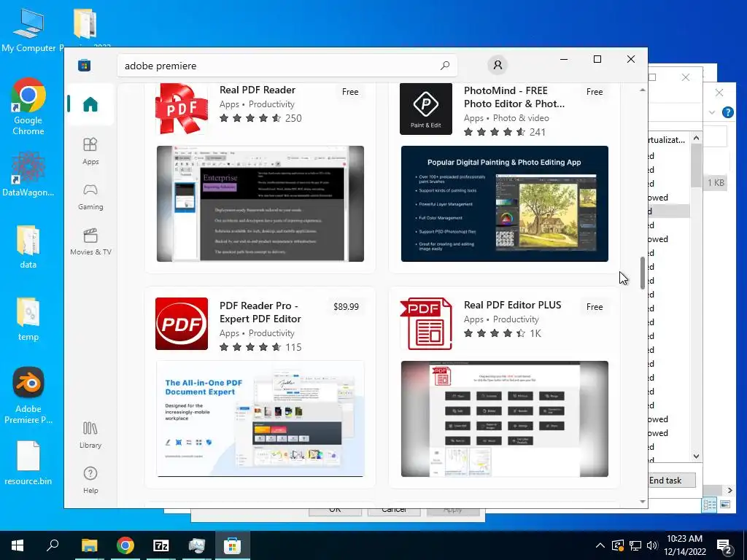Open Chrome from the taskbar
The image size is (747, 560).
pos(125,545)
